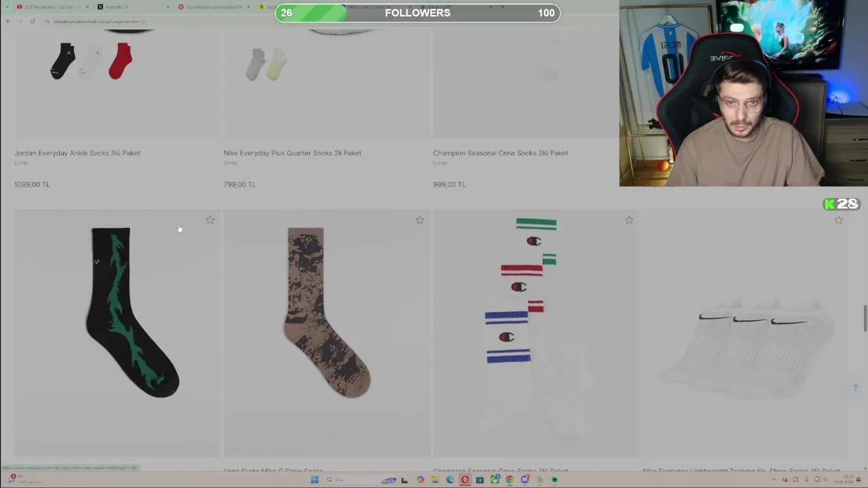Switch to the Pinterest Casa Modelite tab
Image resolution: width=868 pixels, height=488 pixels.
214,7
